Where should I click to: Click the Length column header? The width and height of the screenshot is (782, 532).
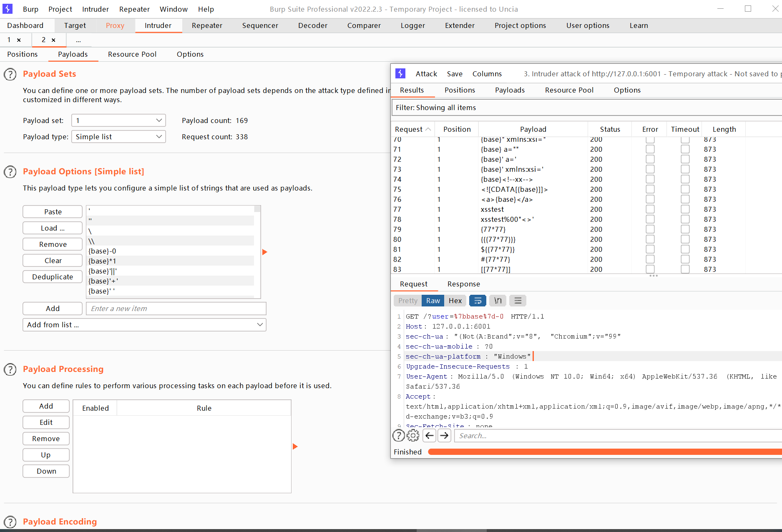coord(724,129)
